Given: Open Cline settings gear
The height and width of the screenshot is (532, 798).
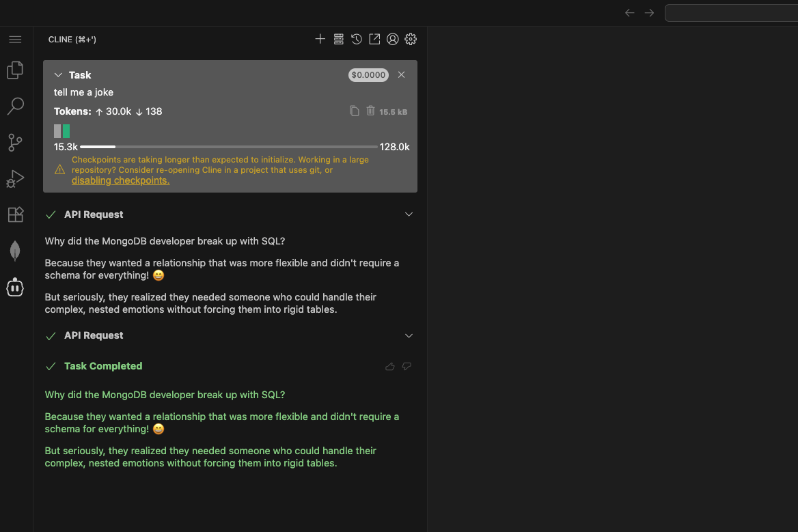Looking at the screenshot, I should click(411, 40).
